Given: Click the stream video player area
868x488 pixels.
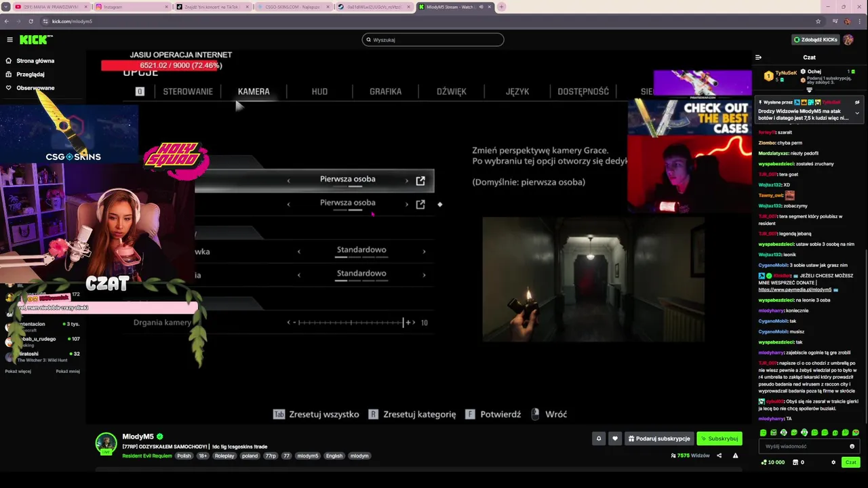Looking at the screenshot, I should [420, 237].
